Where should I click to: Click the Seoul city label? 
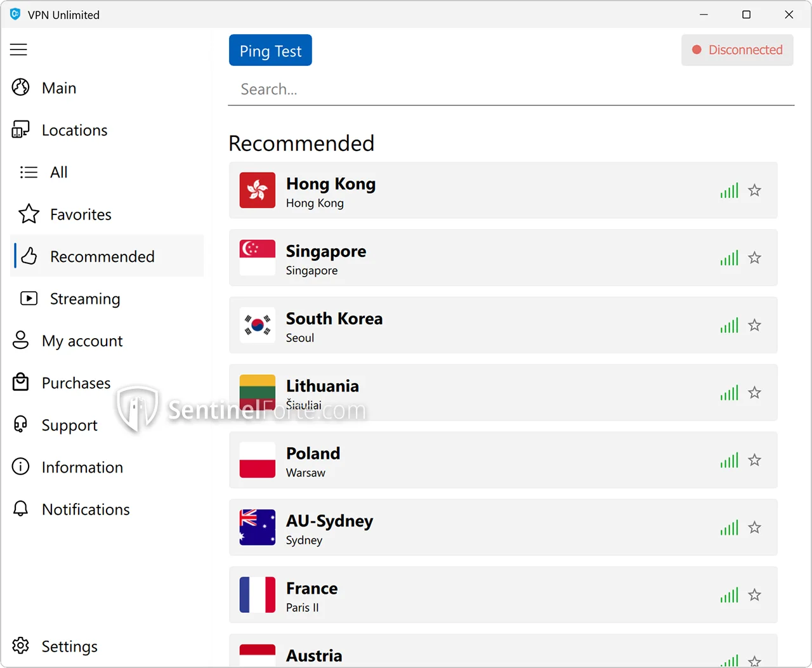300,337
